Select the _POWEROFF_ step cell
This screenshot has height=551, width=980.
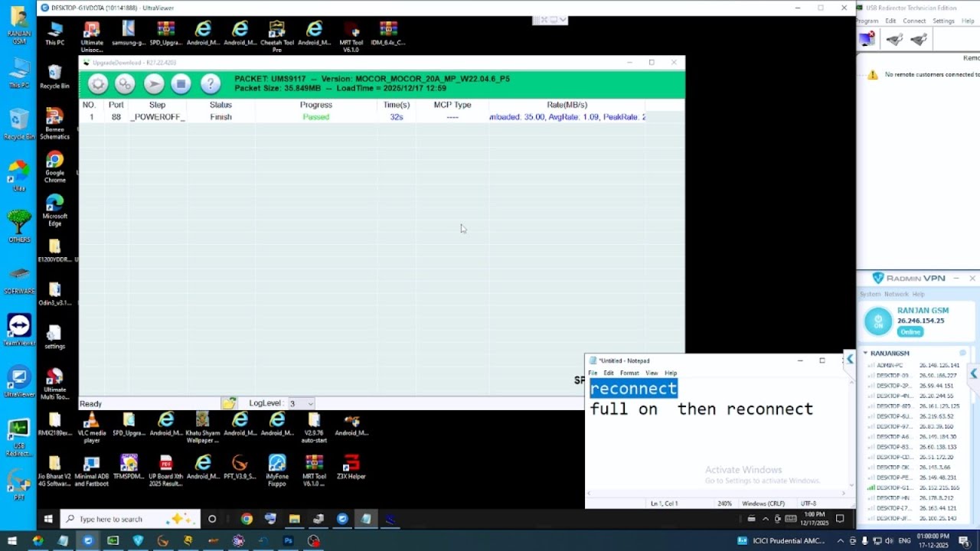pos(157,117)
